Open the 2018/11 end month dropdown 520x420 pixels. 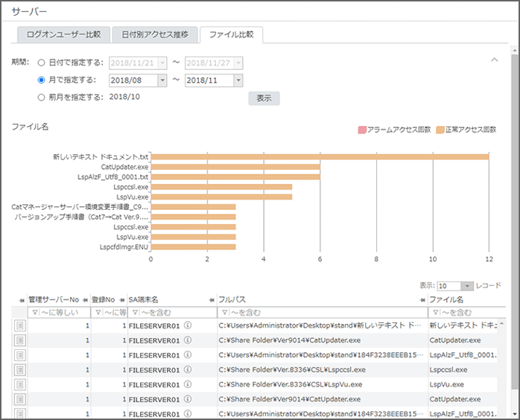(x=238, y=80)
